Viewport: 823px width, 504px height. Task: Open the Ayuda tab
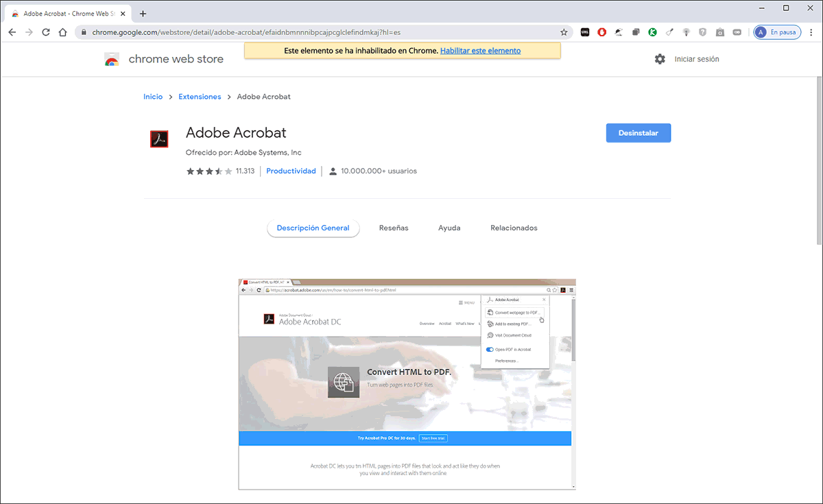point(449,228)
